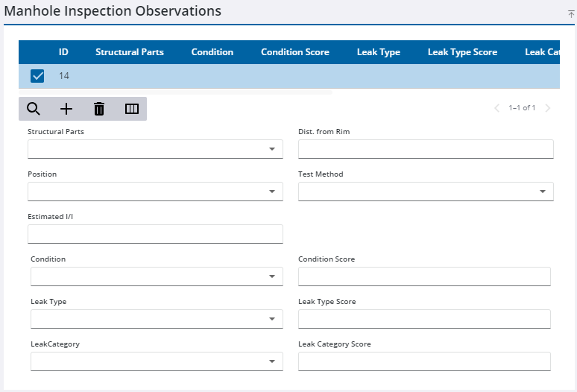
Task: Sort by the Condition Score column header
Action: click(x=294, y=52)
